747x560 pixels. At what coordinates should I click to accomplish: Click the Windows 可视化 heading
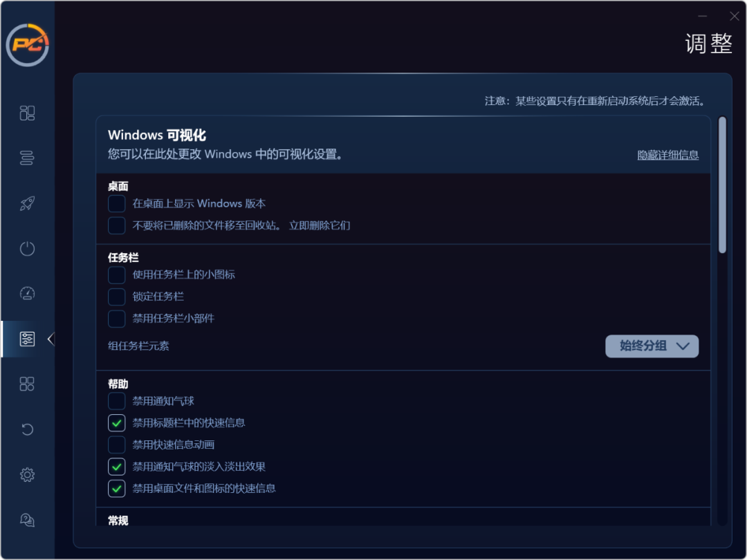[x=157, y=136]
